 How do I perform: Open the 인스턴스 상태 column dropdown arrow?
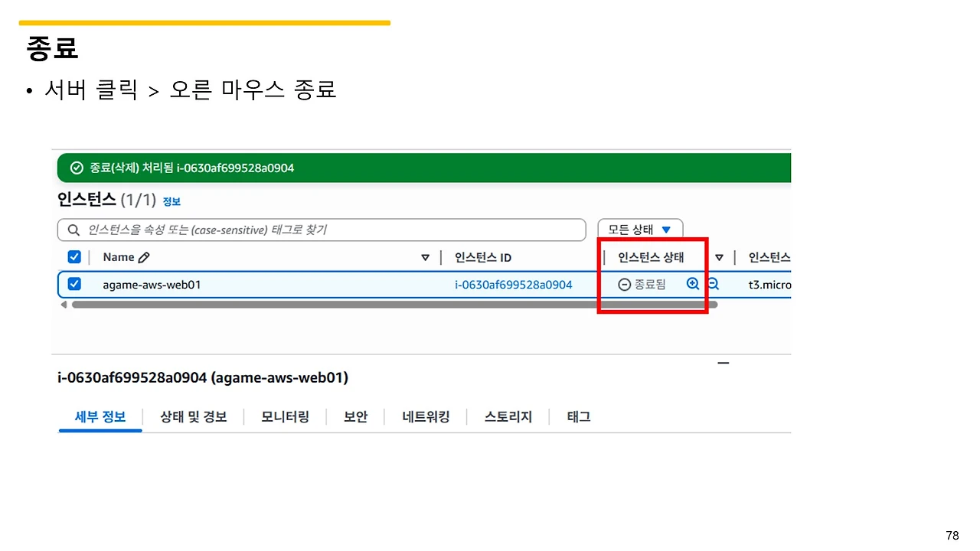[718, 257]
